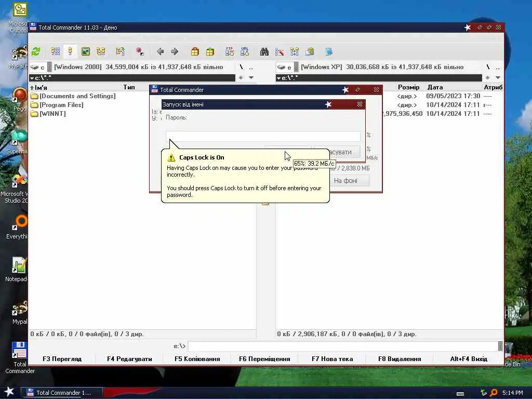Screen dimensions: 532x399
Task: Click left panel status bar file count text
Action: (x=87, y=334)
